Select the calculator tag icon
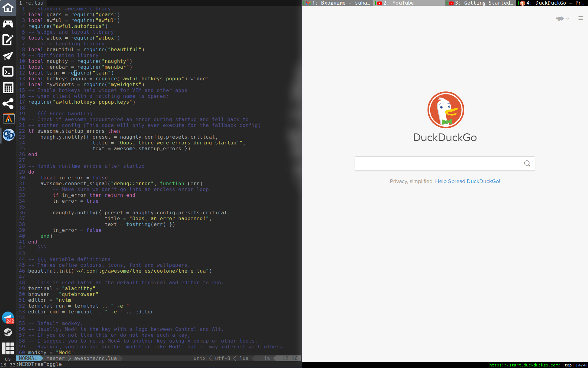This screenshot has height=368, width=588. (x=8, y=88)
